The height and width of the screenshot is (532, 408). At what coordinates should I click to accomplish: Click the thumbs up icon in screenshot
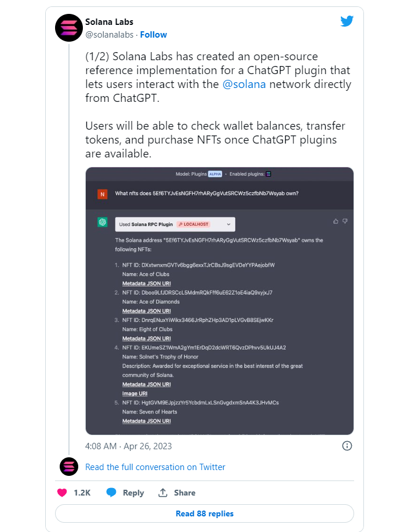[336, 221]
